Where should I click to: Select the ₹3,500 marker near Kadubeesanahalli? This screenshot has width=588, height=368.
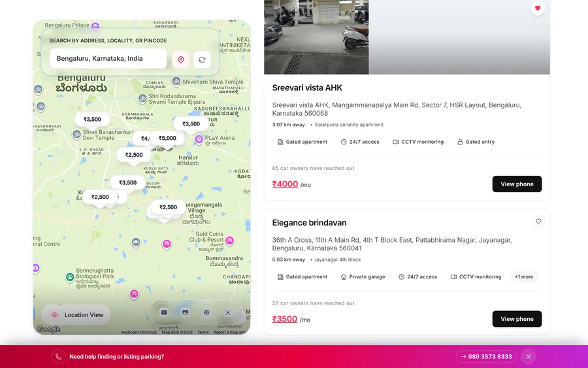[191, 124]
